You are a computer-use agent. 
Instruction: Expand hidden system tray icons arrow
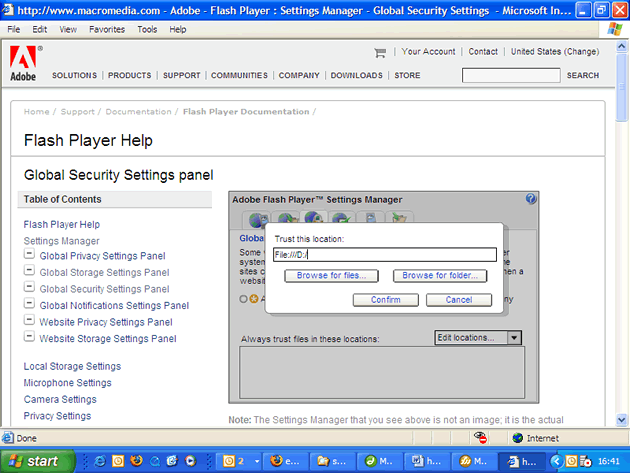[x=556, y=461]
